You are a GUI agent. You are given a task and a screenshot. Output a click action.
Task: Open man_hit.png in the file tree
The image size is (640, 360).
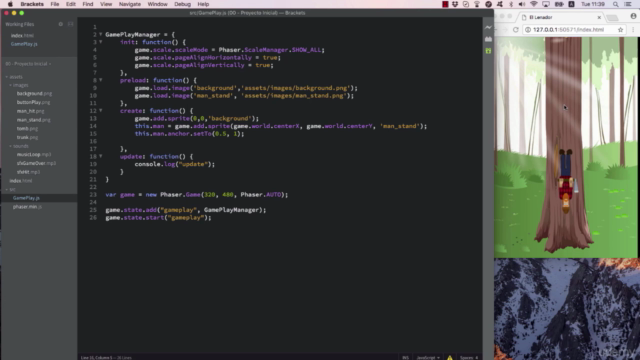coord(30,111)
